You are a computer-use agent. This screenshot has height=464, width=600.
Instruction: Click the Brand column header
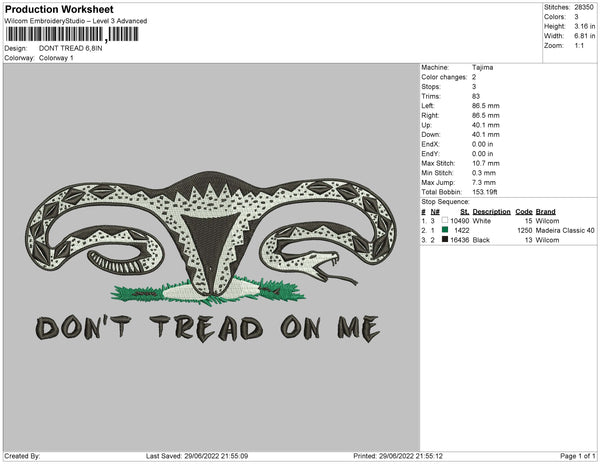[x=544, y=212]
